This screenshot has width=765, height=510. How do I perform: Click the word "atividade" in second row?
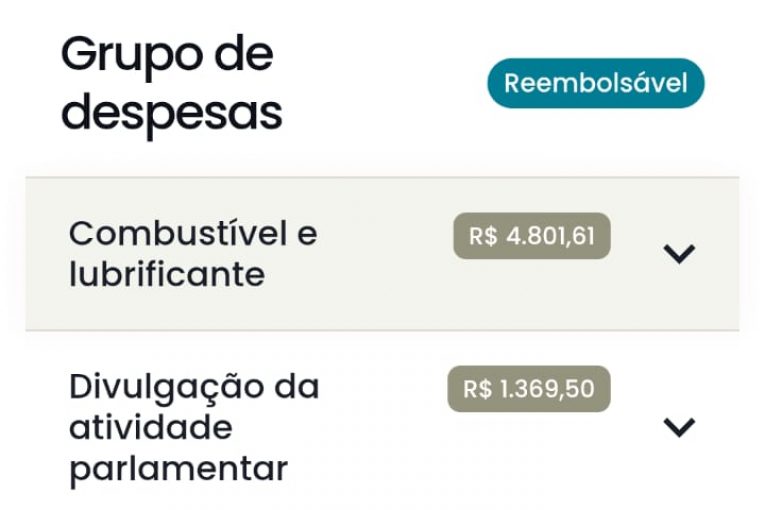[150, 428]
